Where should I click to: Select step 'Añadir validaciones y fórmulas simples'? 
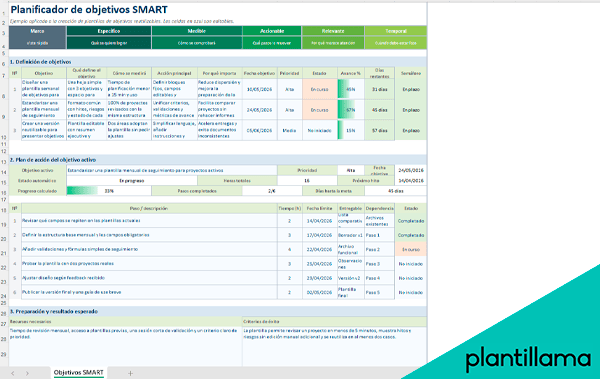(149, 249)
